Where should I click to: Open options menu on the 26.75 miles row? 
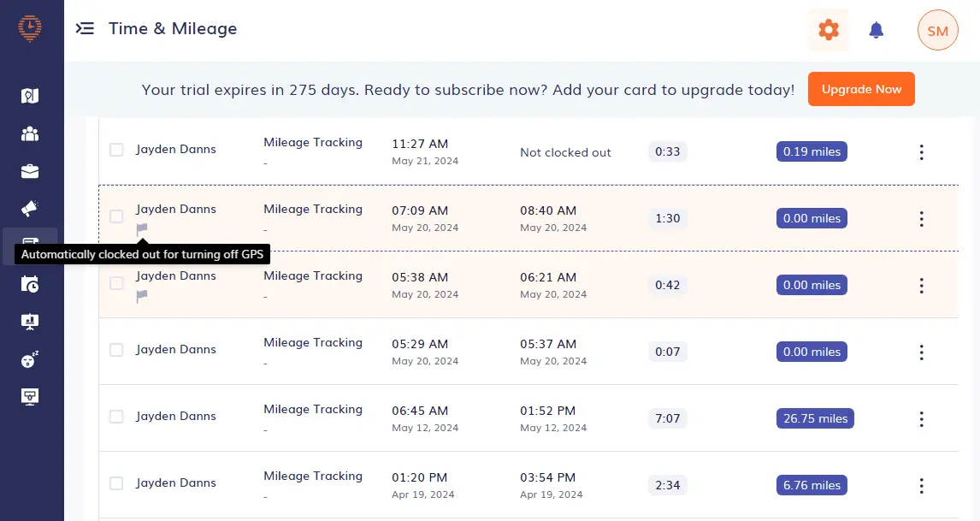921,419
